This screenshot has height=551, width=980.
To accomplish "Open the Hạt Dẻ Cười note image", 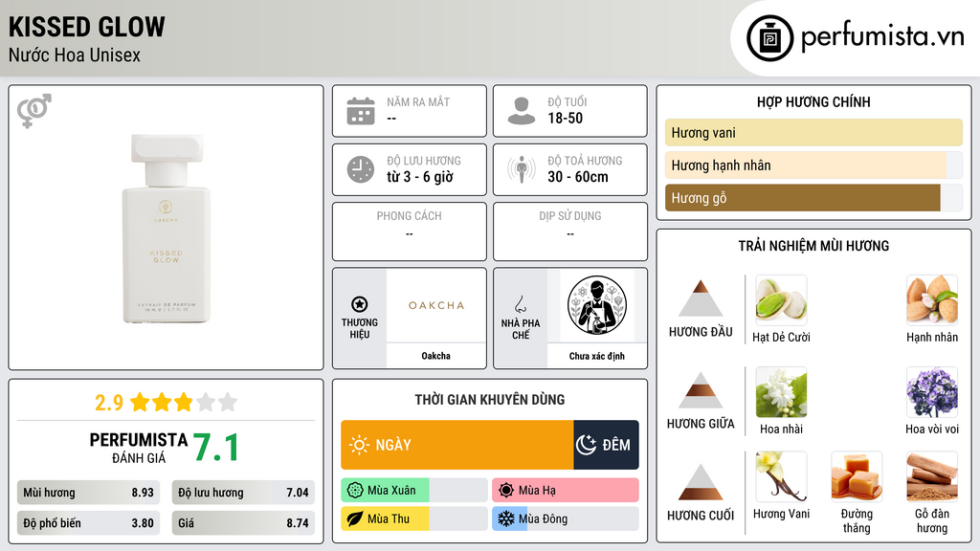I will (781, 300).
